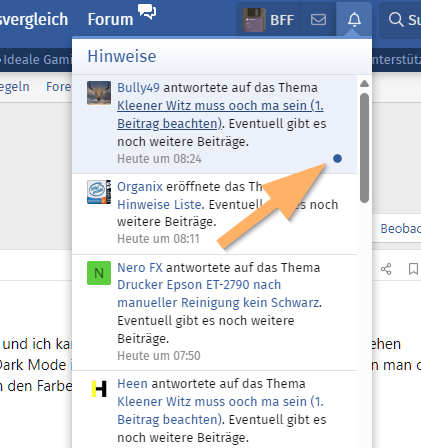Open the Hinweise Liste thread link
The height and width of the screenshot is (448, 421).
[159, 204]
